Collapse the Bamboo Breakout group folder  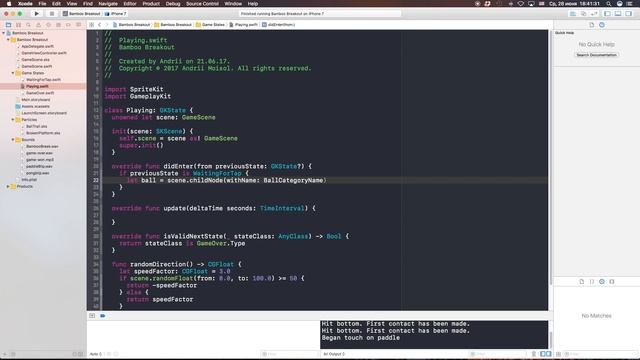coord(8,40)
